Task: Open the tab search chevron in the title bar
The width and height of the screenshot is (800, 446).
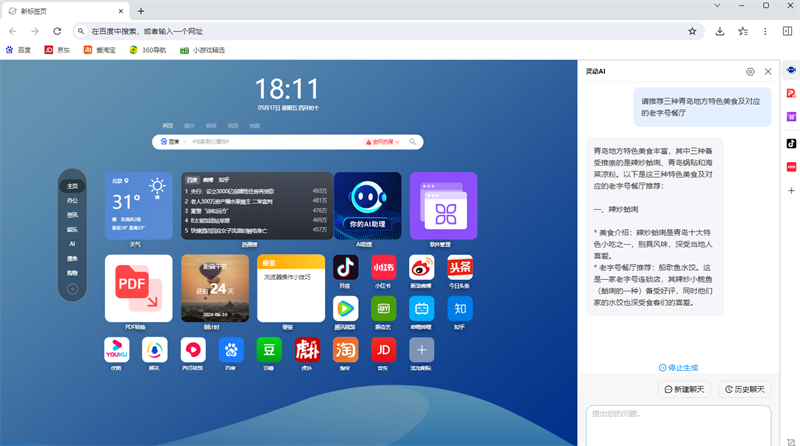Action: point(717,6)
